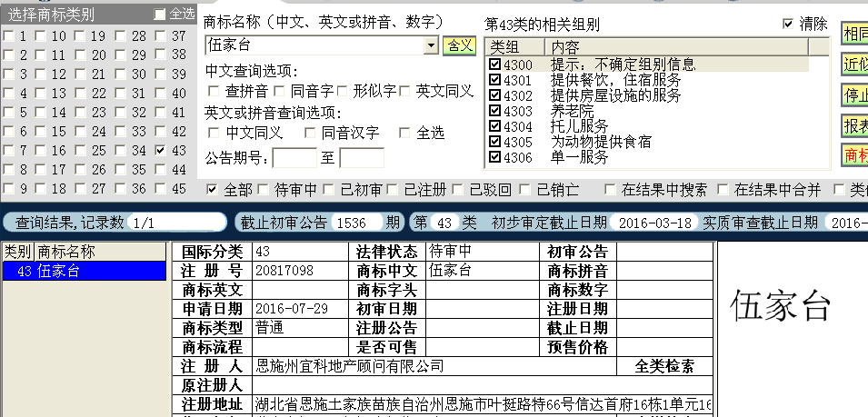This screenshot has height=417, width=868.
Task: Enable 在结果中搜索 option
Action: click(610, 190)
